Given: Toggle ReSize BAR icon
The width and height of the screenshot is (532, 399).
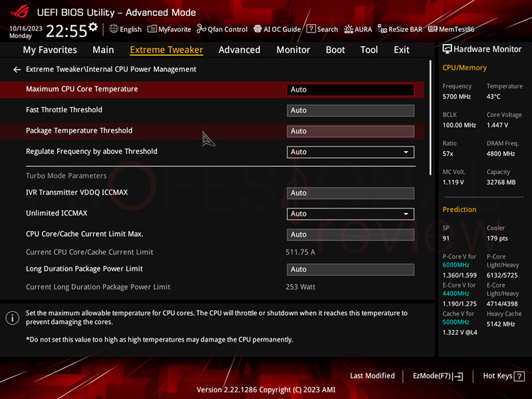Looking at the screenshot, I should pyautogui.click(x=382, y=29).
